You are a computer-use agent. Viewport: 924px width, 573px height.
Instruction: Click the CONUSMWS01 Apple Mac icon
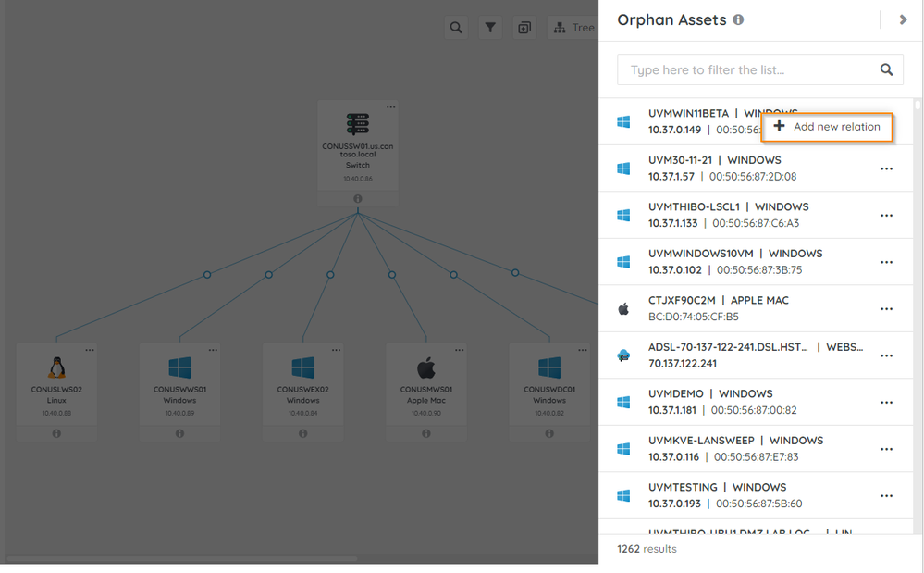tap(425, 367)
